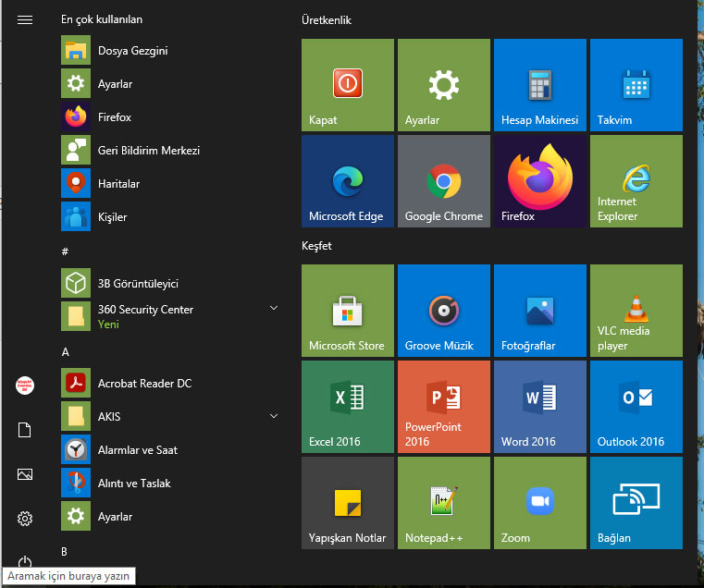Viewport: 704px width, 588px height.
Task: Open Settings gear in left sidebar
Action: pos(25,519)
